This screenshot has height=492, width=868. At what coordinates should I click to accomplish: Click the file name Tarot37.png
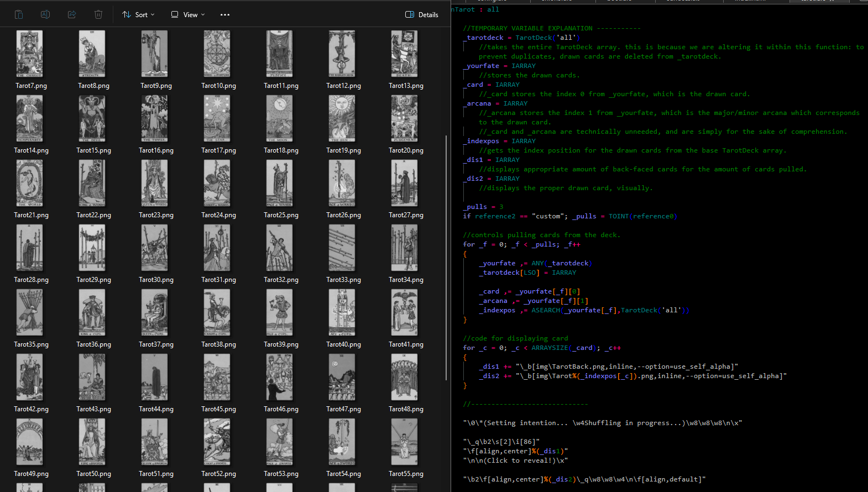[156, 344]
